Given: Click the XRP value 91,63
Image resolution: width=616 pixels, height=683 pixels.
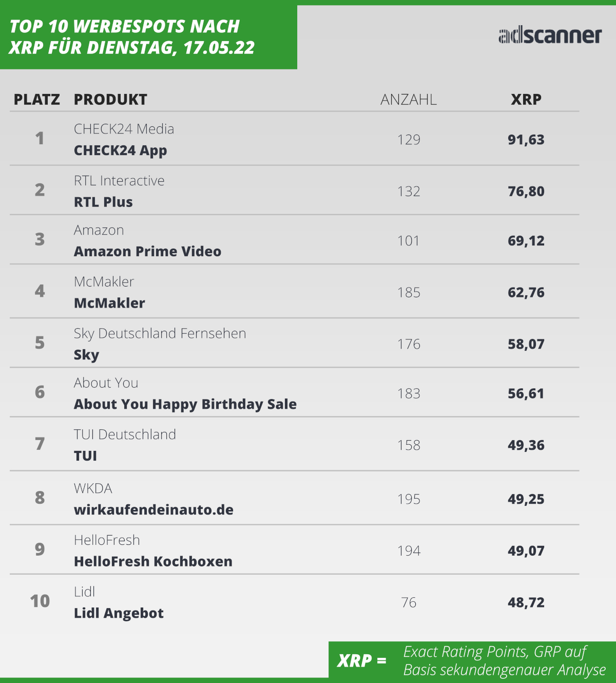Looking at the screenshot, I should (x=526, y=140).
